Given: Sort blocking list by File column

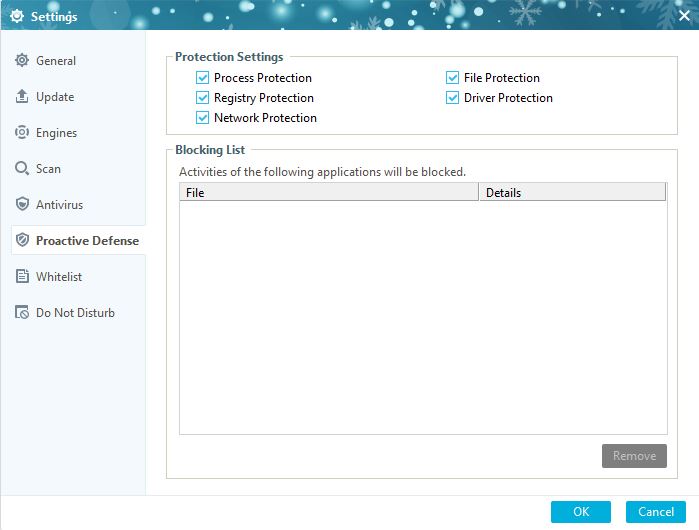Looking at the screenshot, I should coord(329,193).
